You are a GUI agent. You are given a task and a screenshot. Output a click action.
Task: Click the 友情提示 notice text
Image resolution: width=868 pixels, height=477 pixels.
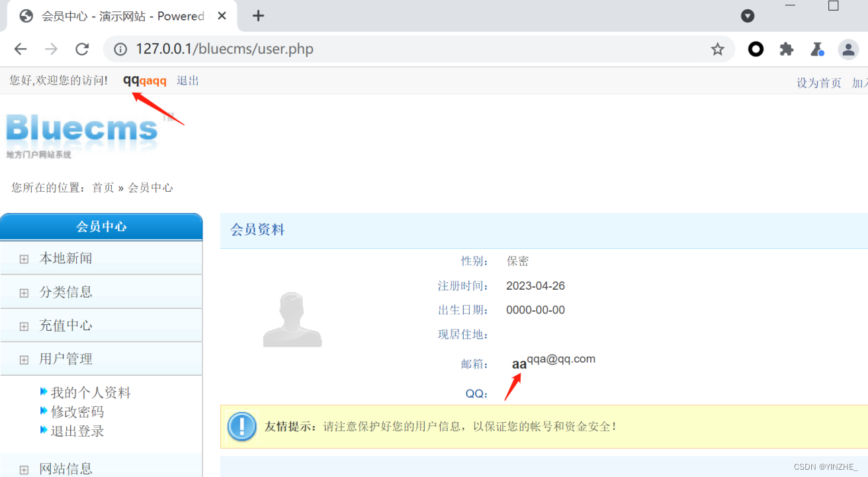point(440,426)
